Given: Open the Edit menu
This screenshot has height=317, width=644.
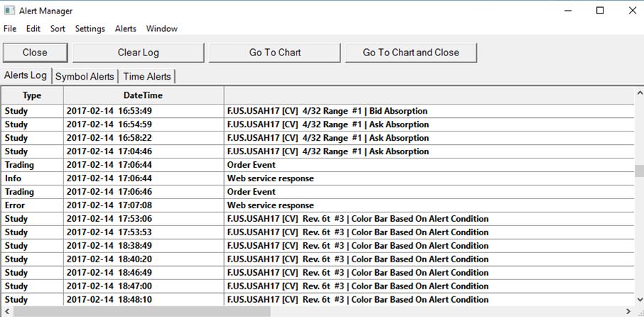Looking at the screenshot, I should point(33,29).
